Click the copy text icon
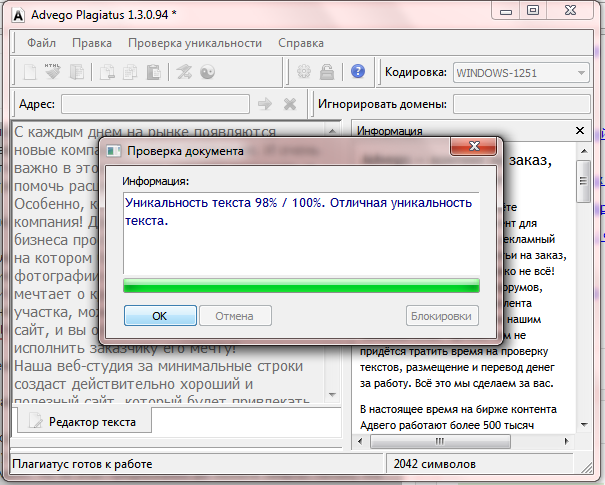The height and width of the screenshot is (485, 605). click(130, 72)
